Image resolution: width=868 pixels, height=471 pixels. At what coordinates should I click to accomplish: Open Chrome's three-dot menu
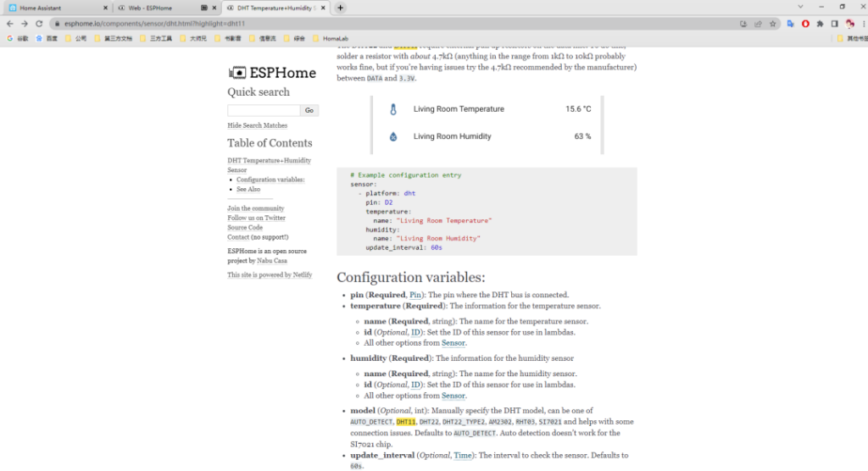coord(864,24)
